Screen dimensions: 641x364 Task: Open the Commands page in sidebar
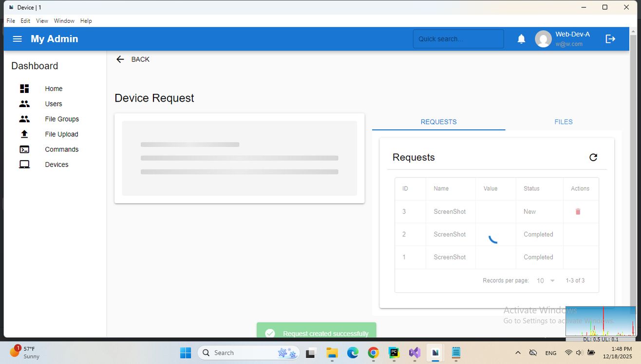pyautogui.click(x=61, y=149)
